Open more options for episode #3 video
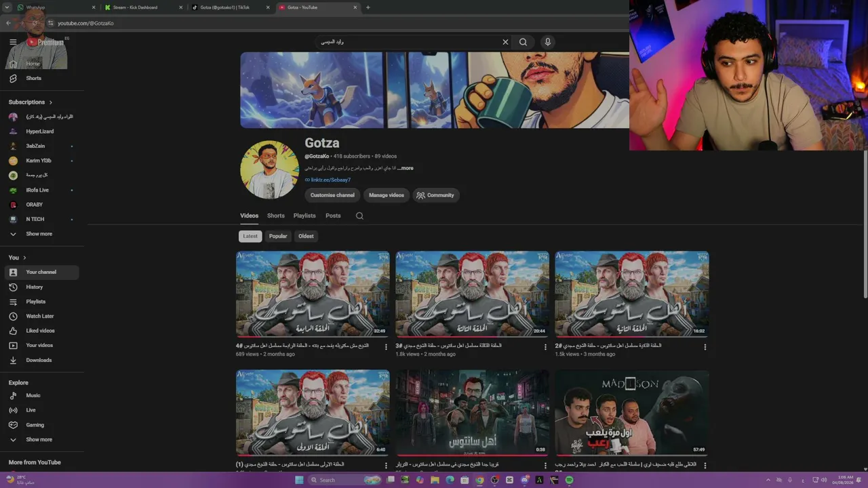 (545, 347)
